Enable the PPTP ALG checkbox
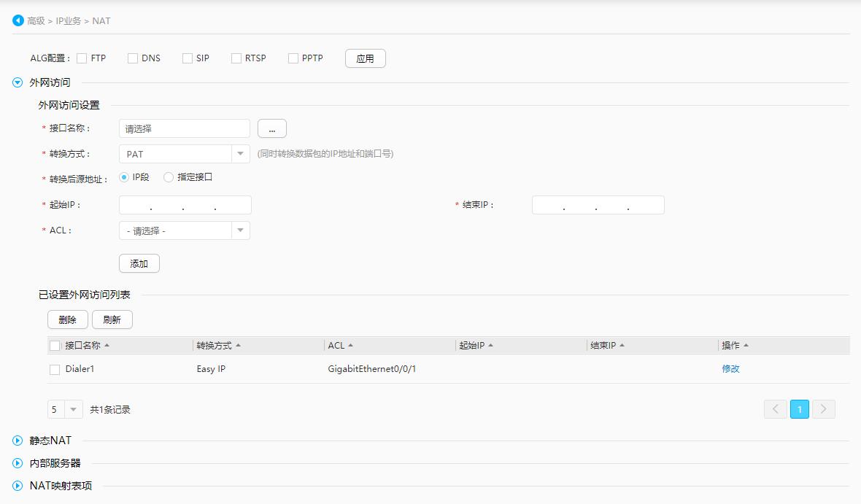Image resolution: width=861 pixels, height=504 pixels. [x=293, y=58]
